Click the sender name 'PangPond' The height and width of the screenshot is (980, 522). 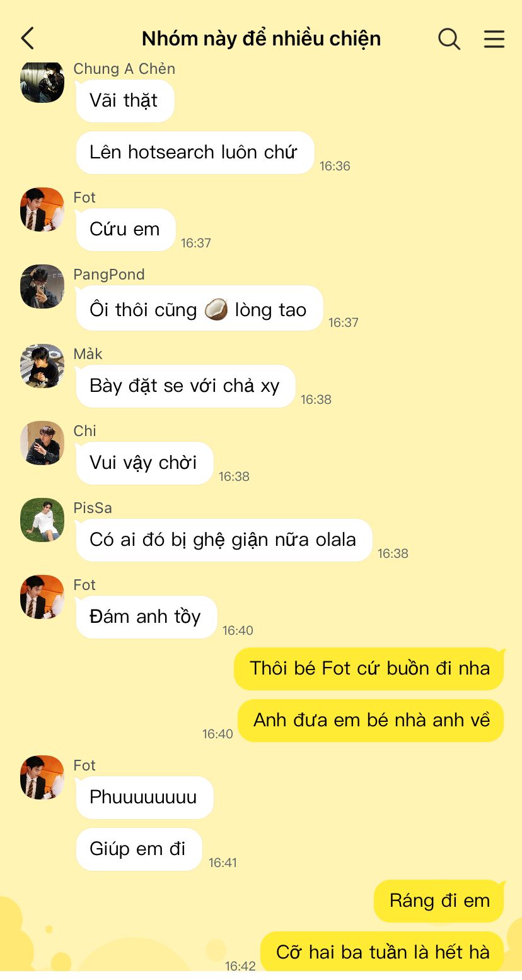click(x=109, y=275)
